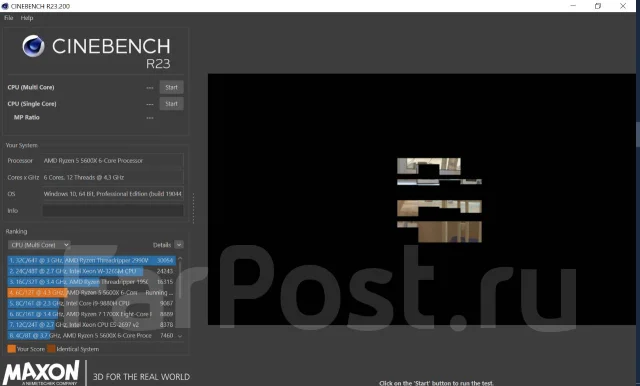640x386 pixels.
Task: Select ranking row 2 Intel Xeon W-3265M
Action: pos(91,271)
